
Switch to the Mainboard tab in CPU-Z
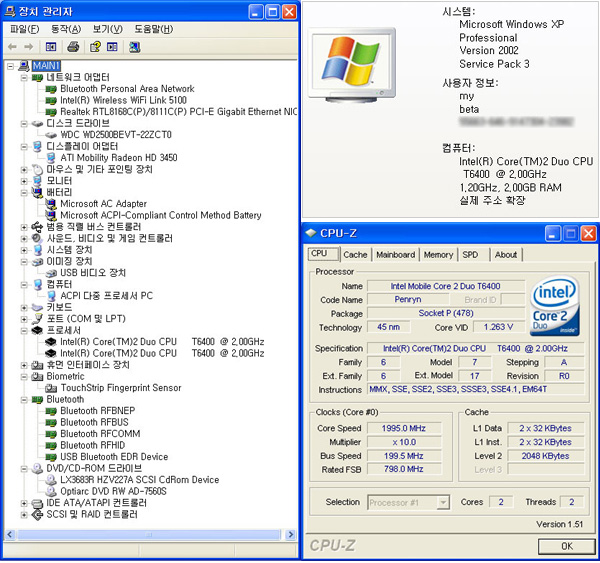pyautogui.click(x=396, y=255)
